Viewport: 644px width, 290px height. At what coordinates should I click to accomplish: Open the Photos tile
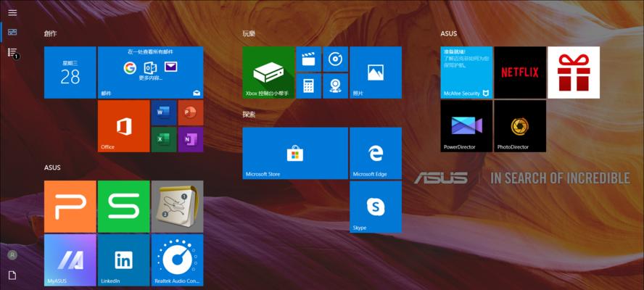376,72
